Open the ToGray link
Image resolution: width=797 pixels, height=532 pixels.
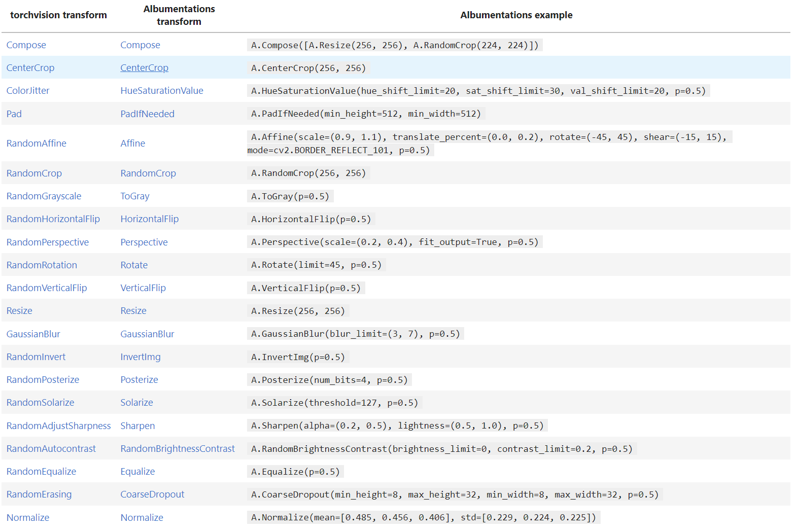click(x=135, y=196)
